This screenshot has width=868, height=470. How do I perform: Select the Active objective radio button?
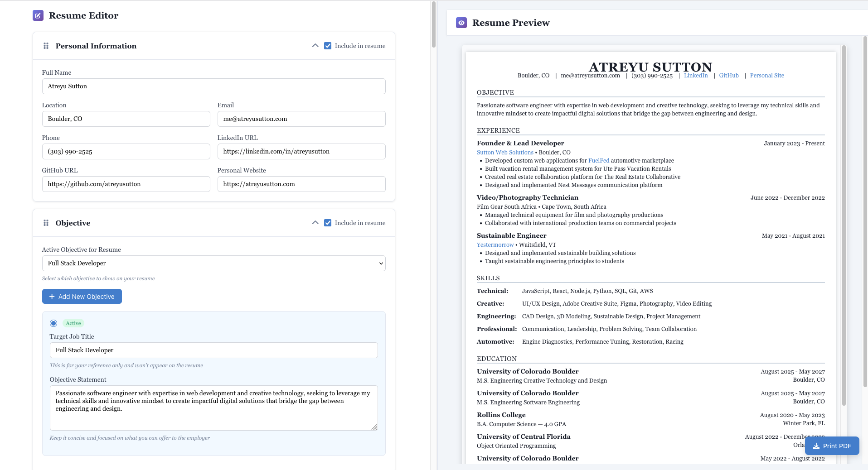pyautogui.click(x=53, y=323)
